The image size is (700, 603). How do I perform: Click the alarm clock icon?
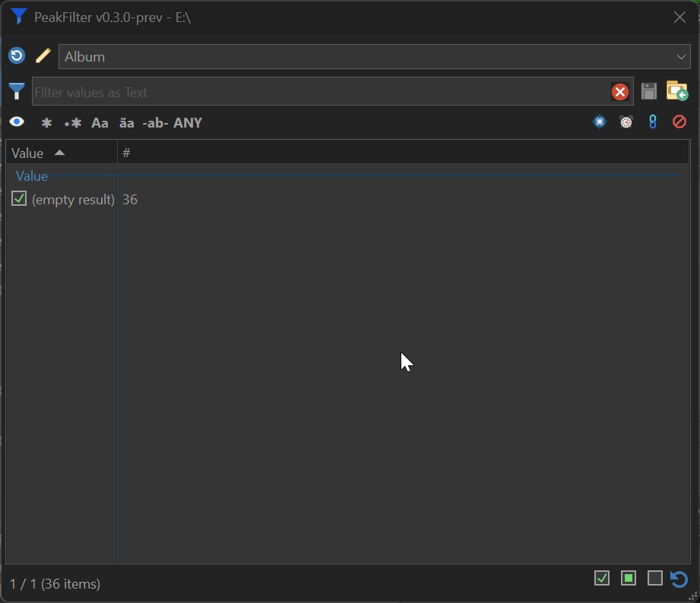click(x=626, y=122)
